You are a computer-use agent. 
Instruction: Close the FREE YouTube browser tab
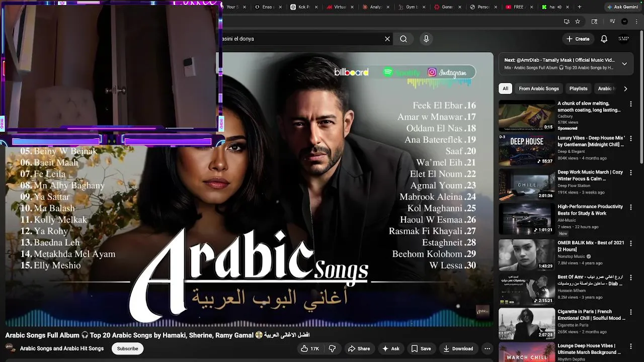(531, 7)
